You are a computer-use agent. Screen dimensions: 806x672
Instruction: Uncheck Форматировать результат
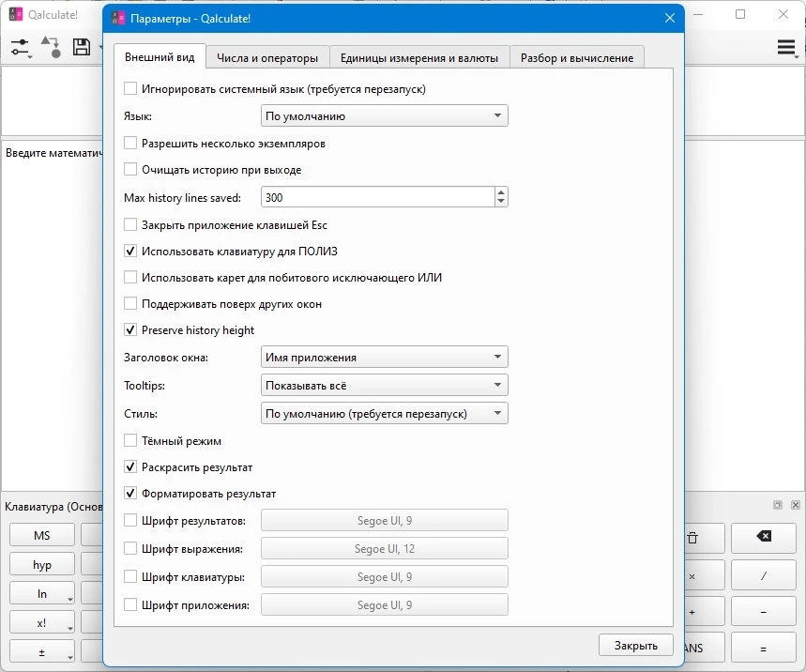[130, 493]
